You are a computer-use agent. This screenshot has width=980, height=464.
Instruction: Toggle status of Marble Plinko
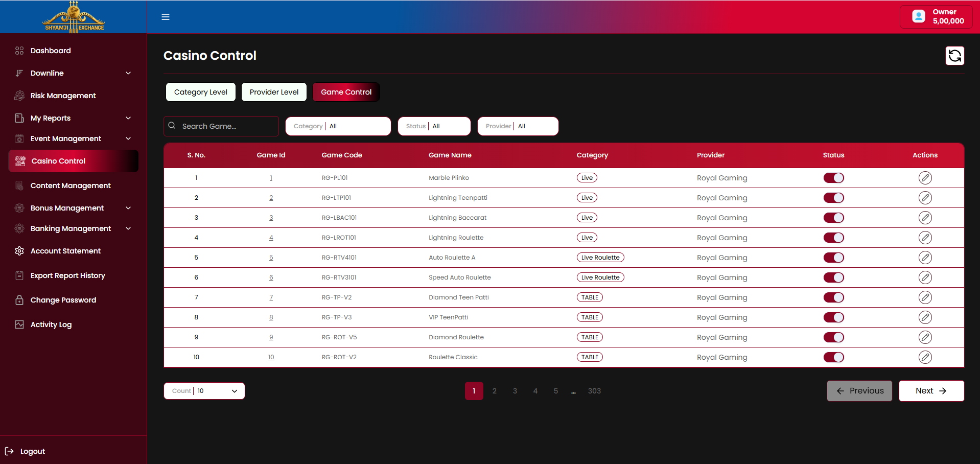click(x=833, y=178)
